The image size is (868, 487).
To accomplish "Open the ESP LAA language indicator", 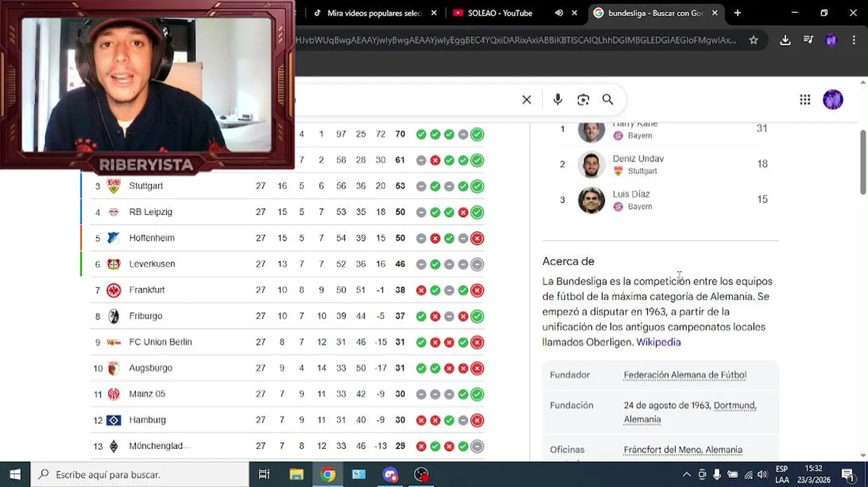I will (x=782, y=475).
